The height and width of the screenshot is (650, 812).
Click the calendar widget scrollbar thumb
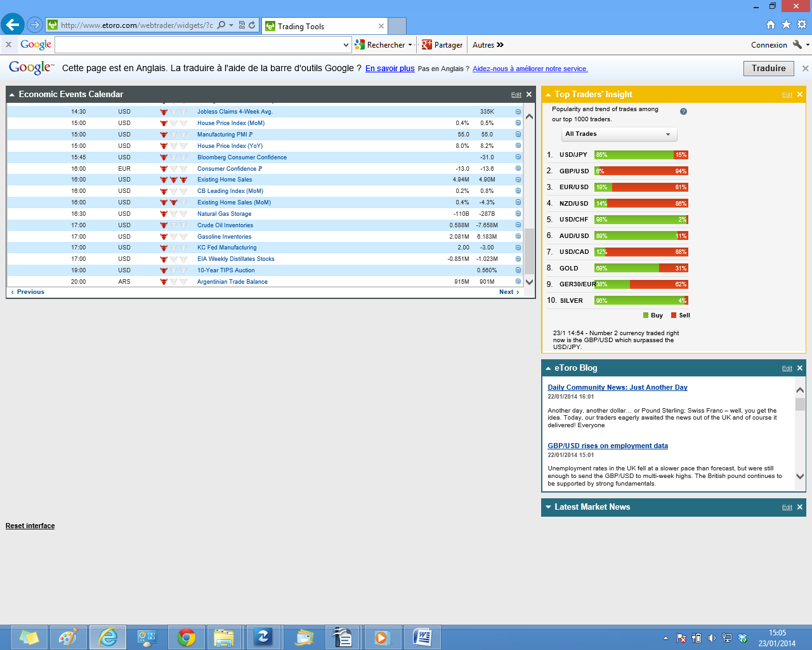529,250
